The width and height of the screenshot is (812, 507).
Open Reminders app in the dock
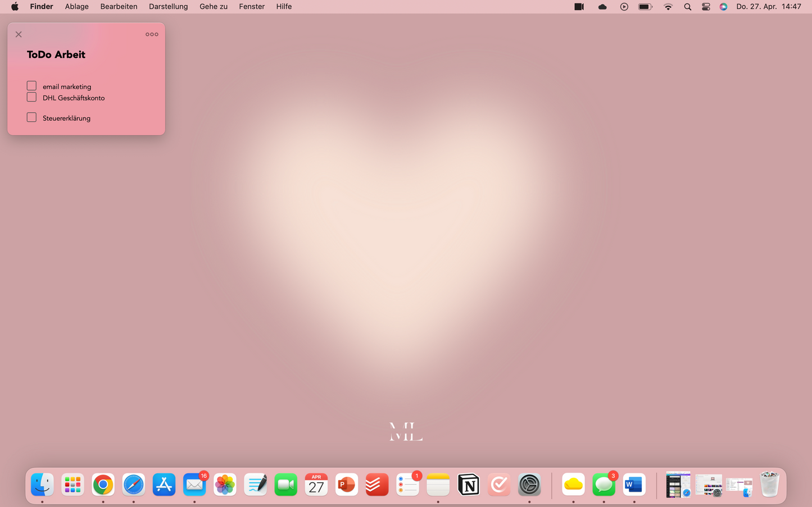pos(407,485)
